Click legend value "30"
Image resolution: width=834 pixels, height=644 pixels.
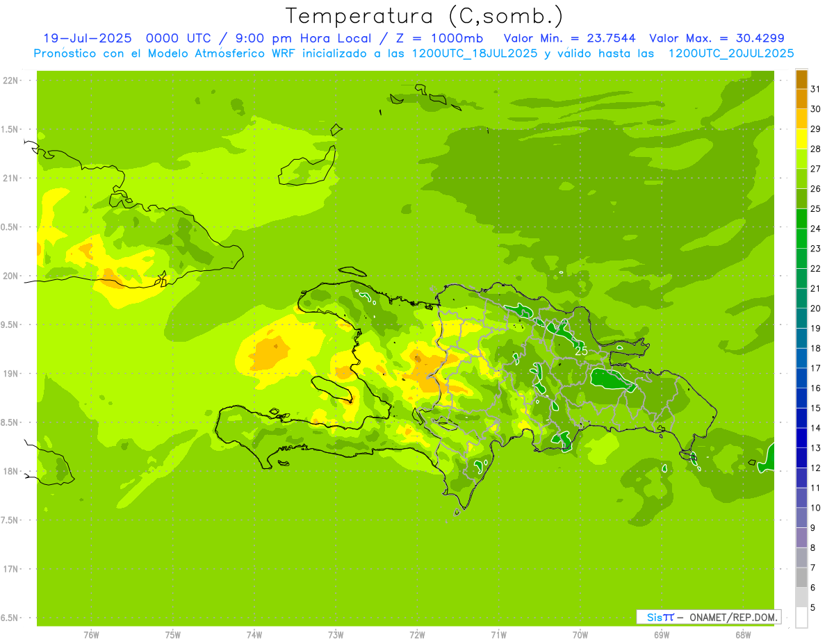pyautogui.click(x=816, y=109)
